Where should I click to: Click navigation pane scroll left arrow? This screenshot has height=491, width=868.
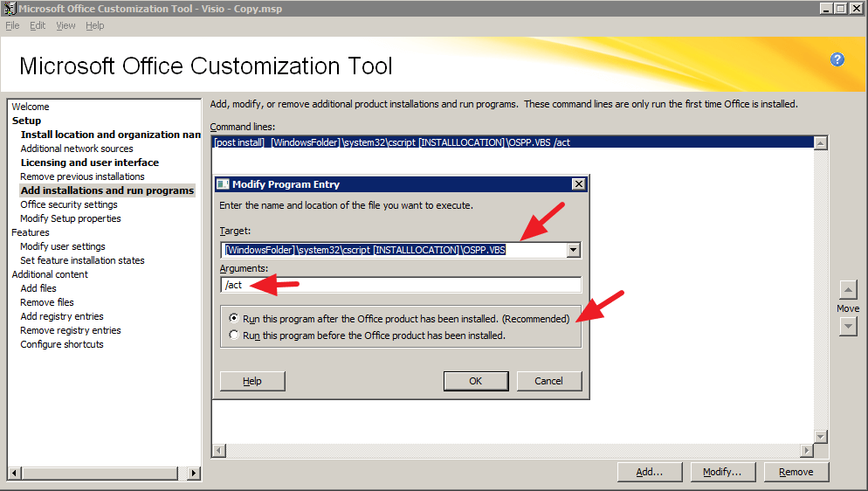point(15,474)
